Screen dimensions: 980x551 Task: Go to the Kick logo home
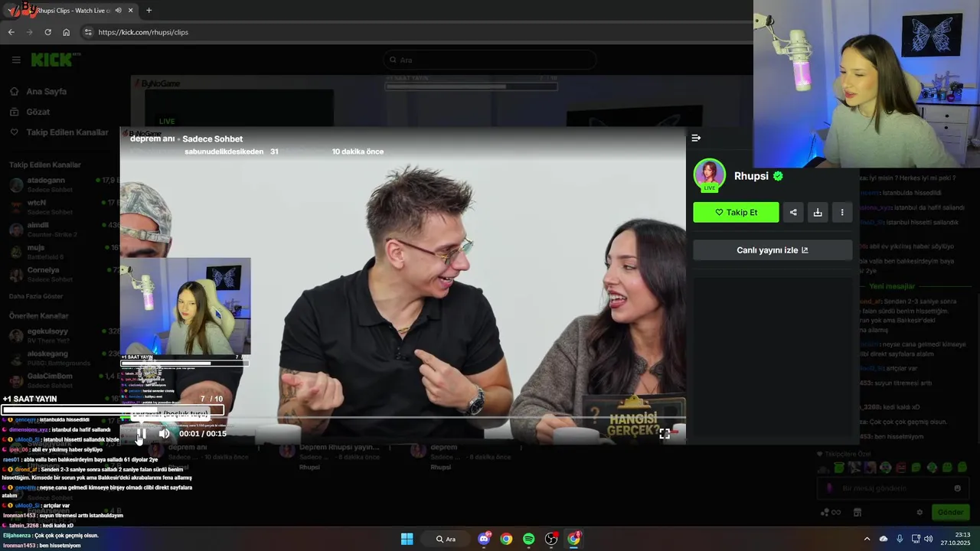[x=55, y=60]
